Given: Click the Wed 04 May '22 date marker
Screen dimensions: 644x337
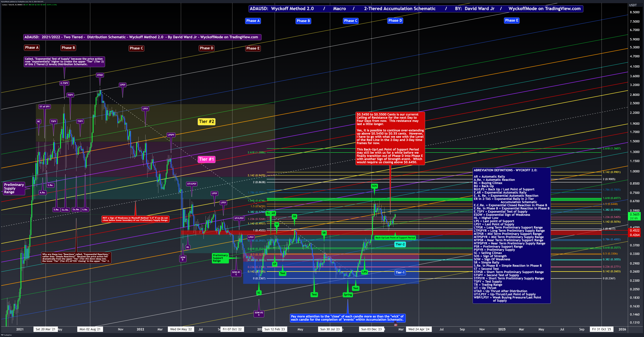Looking at the screenshot, I should pyautogui.click(x=181, y=329).
